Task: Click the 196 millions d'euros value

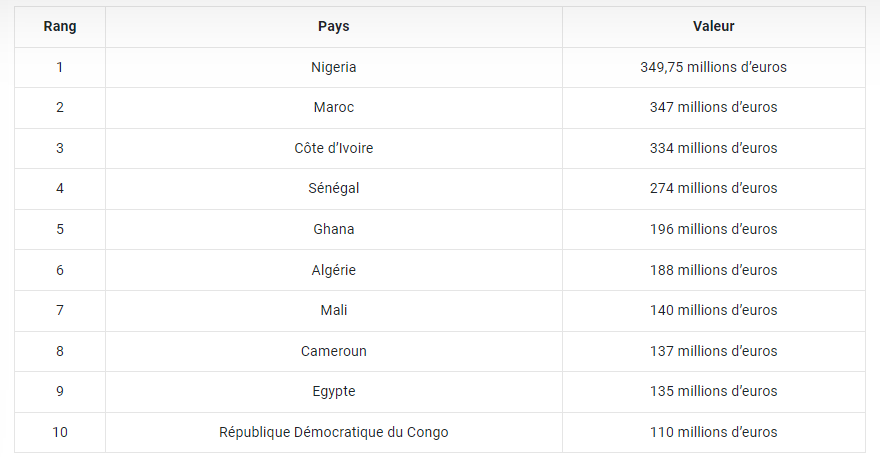Action: (713, 229)
